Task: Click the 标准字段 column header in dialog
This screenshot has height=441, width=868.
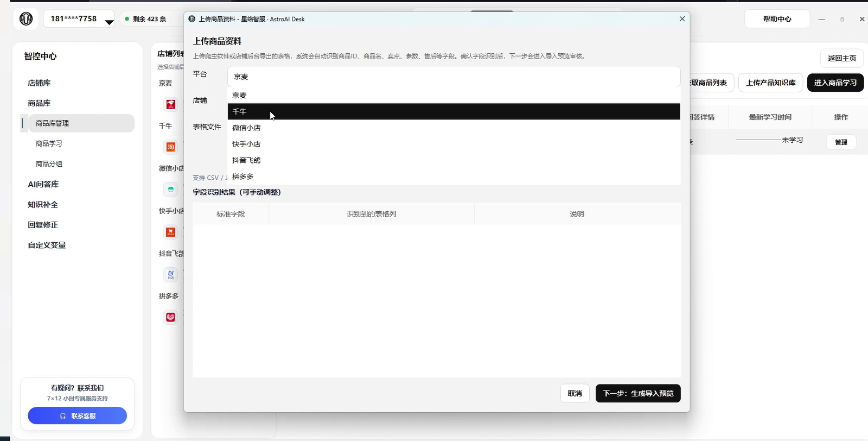Action: click(x=231, y=214)
